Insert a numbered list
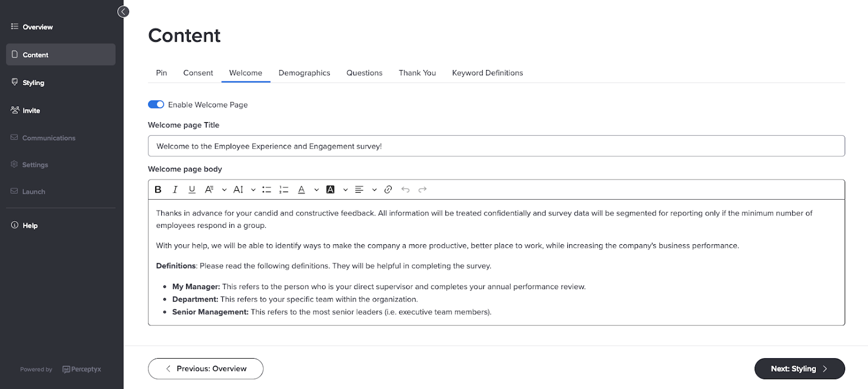 coord(284,189)
